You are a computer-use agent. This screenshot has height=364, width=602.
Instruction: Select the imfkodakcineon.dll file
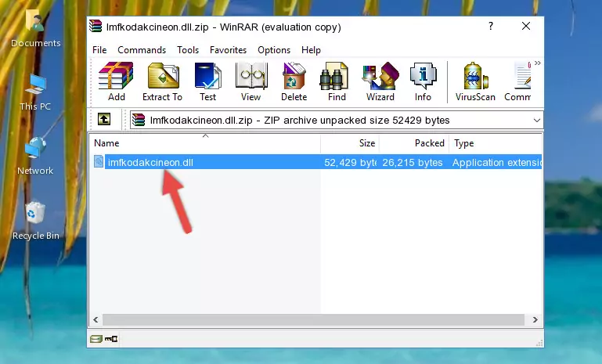click(150, 162)
